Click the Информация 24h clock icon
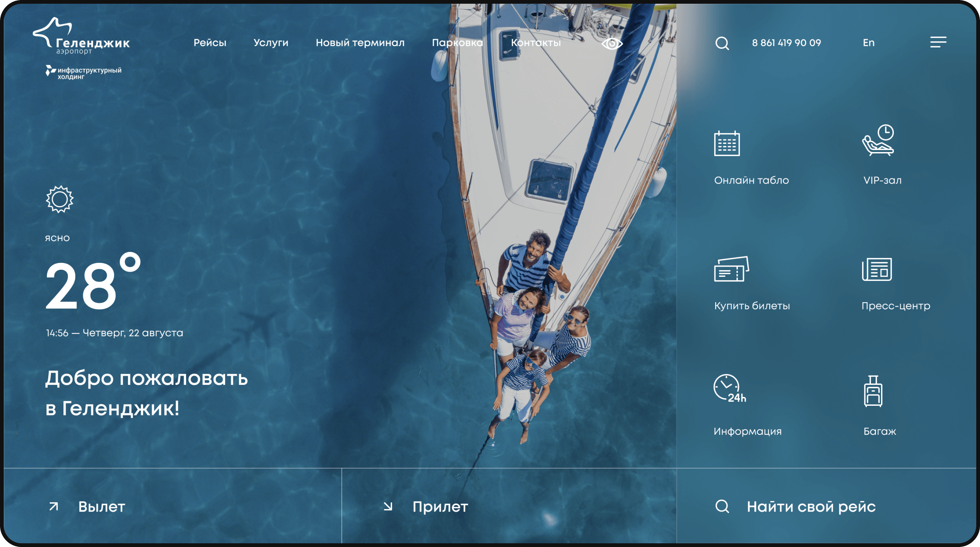Screen dimensions: 980x547 pos(729,389)
